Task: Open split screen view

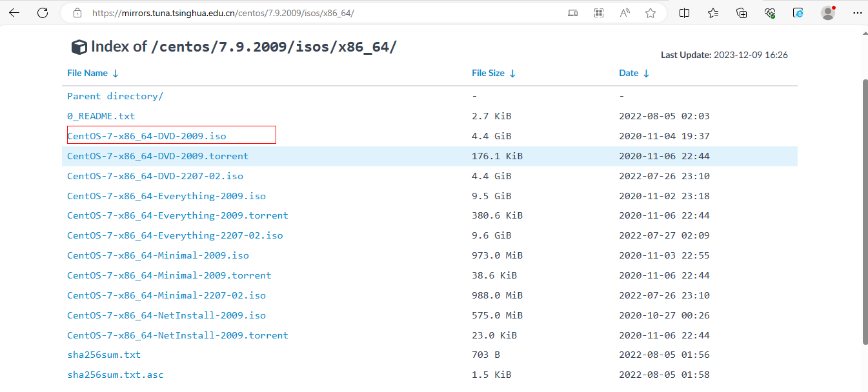Action: 685,13
